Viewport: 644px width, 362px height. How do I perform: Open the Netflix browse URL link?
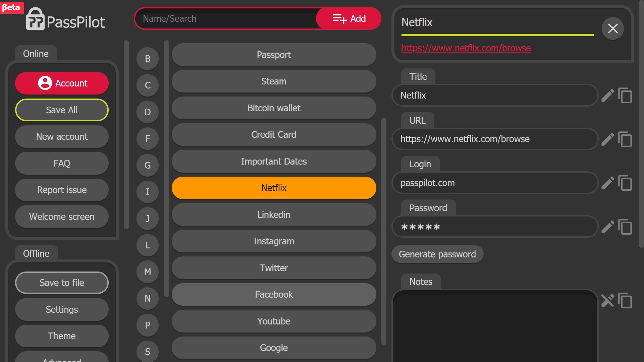(x=466, y=48)
